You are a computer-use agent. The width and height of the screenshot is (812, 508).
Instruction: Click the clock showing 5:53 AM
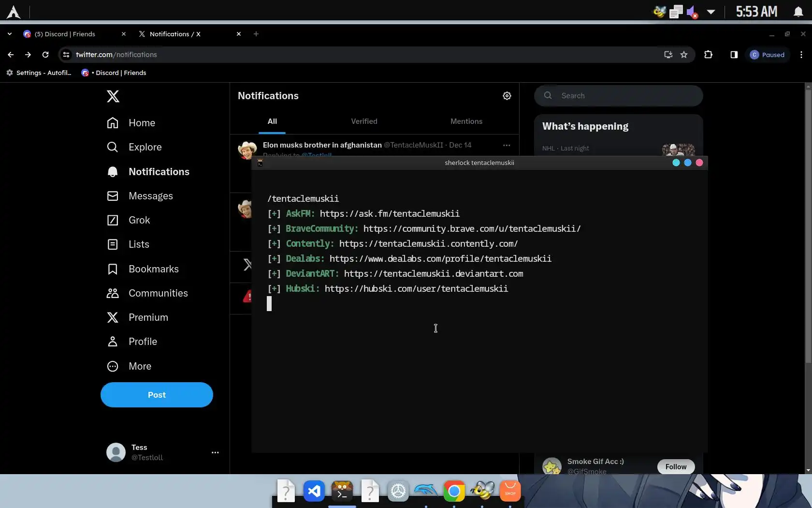pos(756,12)
